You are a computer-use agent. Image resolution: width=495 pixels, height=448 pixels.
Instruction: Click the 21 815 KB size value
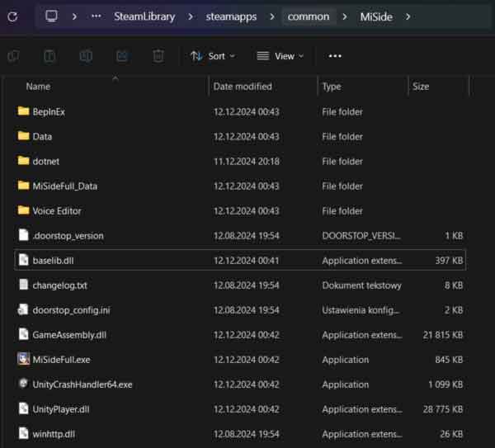(x=443, y=335)
